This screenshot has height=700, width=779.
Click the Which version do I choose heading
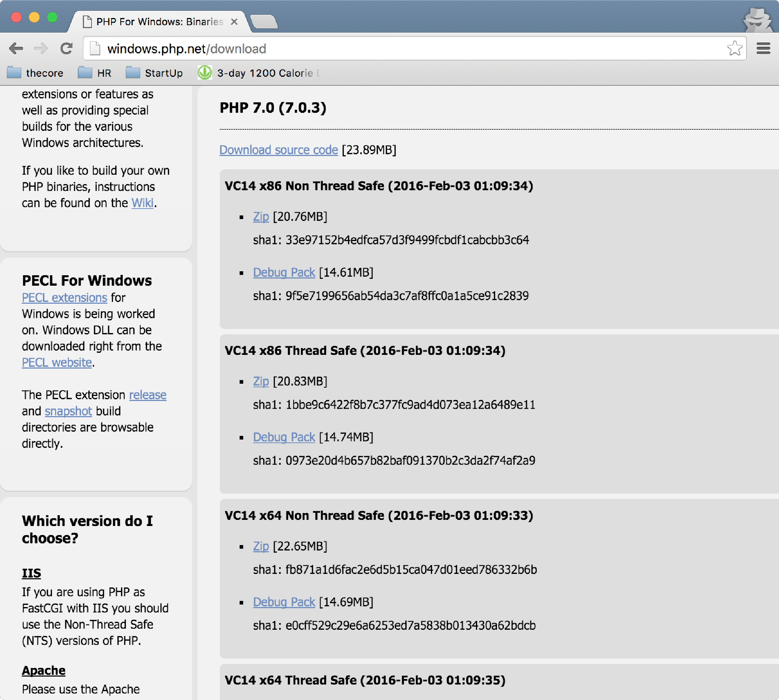point(87,529)
